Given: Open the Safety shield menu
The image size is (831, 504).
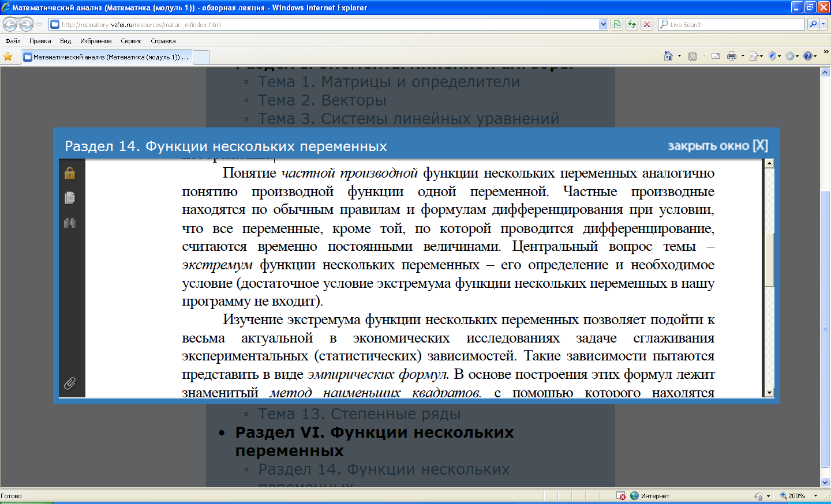Looking at the screenshot, I should click(x=774, y=56).
